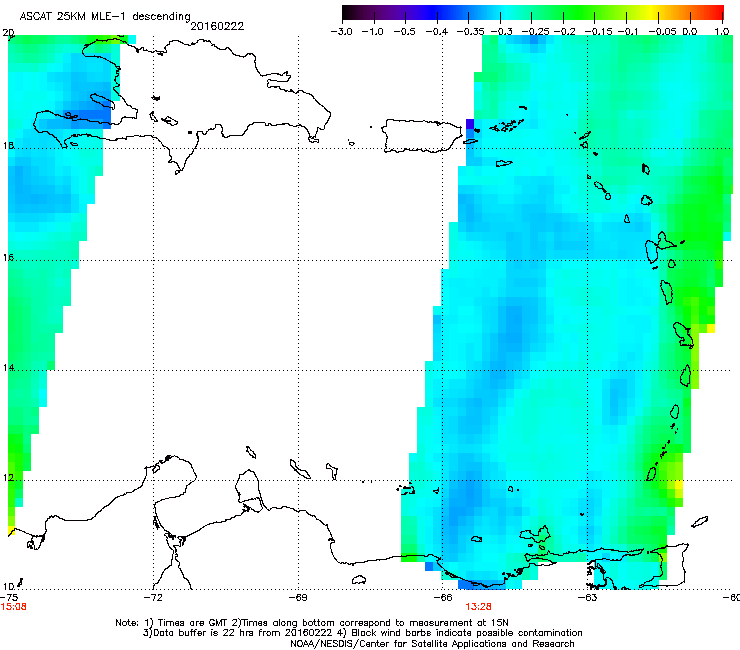Click the red end of color bar
740x650 pixels.
coord(715,13)
